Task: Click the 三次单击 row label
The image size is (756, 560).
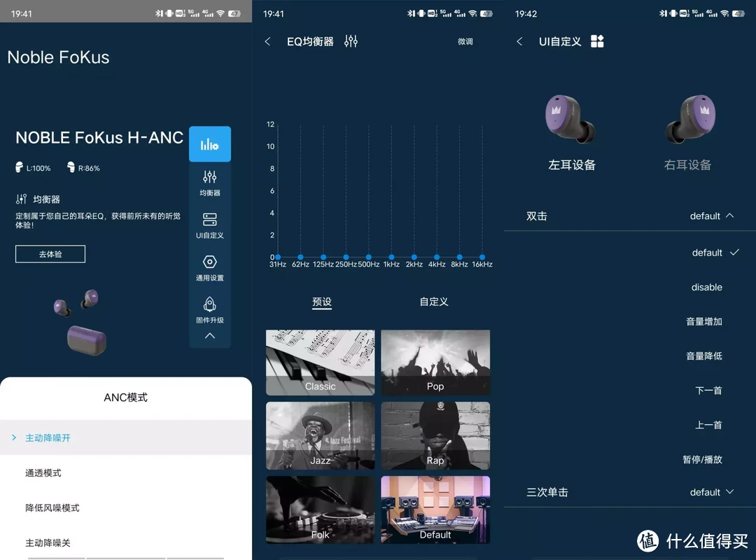Action: 547,492
